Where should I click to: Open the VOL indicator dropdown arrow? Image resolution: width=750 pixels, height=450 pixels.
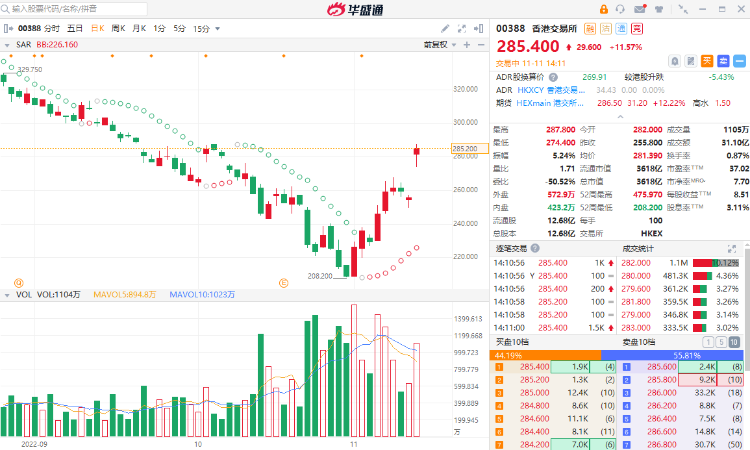pyautogui.click(x=7, y=295)
